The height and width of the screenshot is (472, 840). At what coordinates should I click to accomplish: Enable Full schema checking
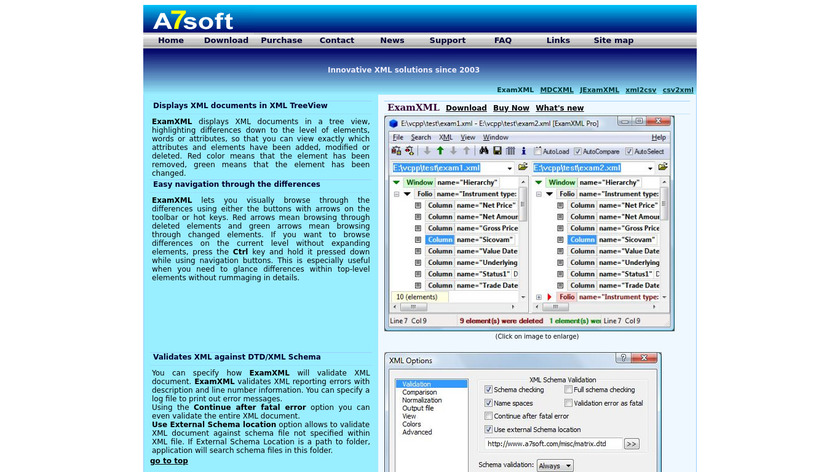tap(568, 389)
